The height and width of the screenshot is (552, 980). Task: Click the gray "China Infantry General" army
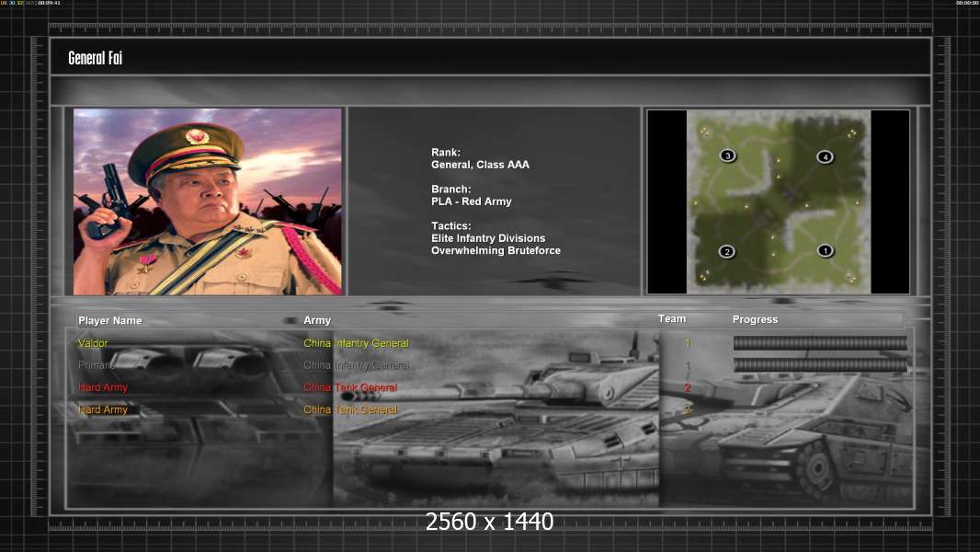click(x=356, y=365)
